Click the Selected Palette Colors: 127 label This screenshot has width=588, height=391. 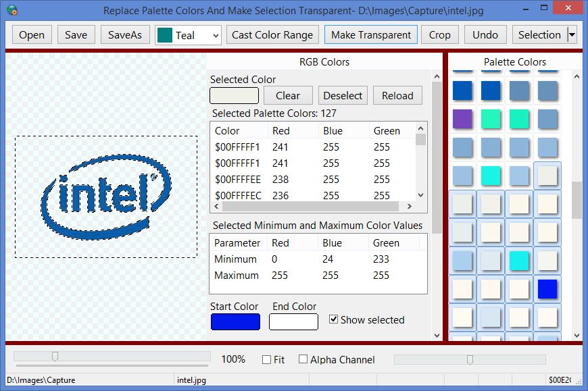point(274,113)
